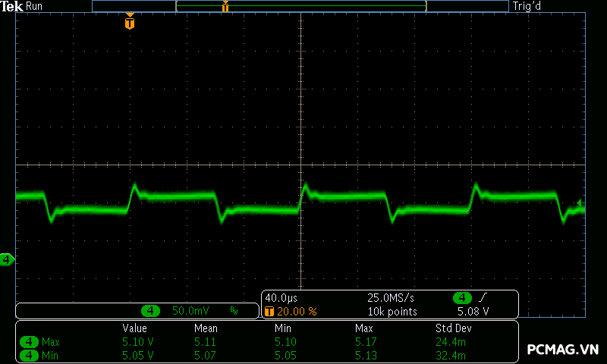Click the Tek logo in the corner
607x364 pixels.
pos(13,6)
